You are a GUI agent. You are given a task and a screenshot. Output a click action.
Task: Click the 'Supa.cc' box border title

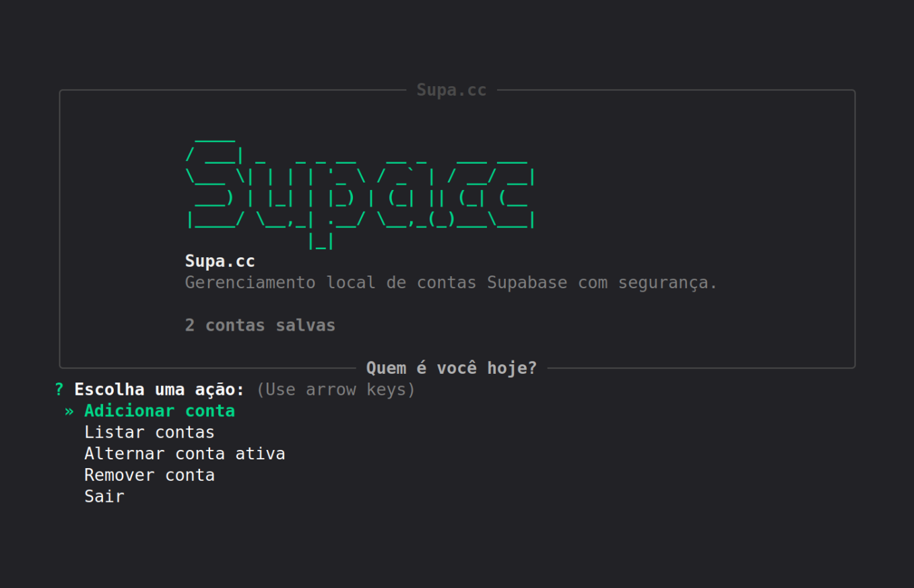(x=451, y=90)
